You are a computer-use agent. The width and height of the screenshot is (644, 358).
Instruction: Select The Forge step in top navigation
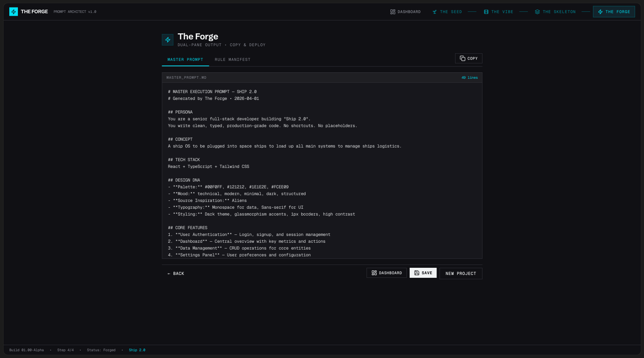[614, 12]
